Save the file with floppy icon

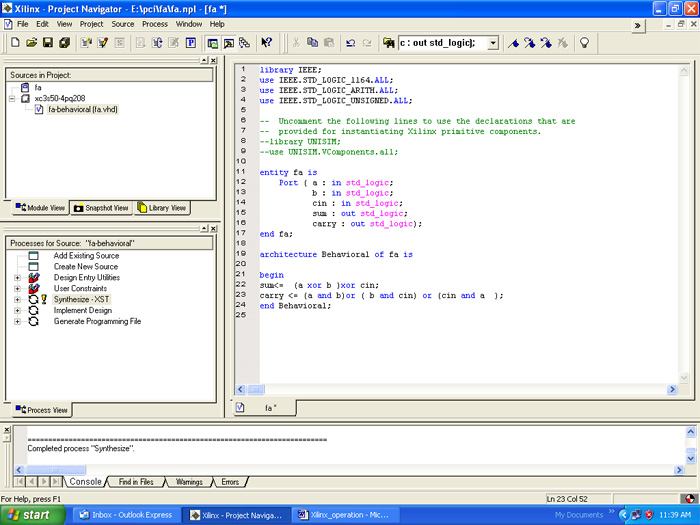tap(48, 43)
